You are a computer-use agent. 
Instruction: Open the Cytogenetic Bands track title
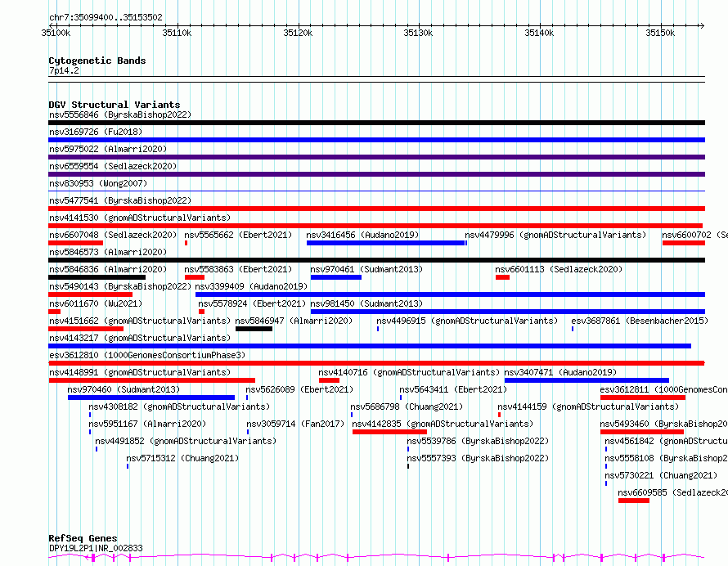[x=97, y=61]
